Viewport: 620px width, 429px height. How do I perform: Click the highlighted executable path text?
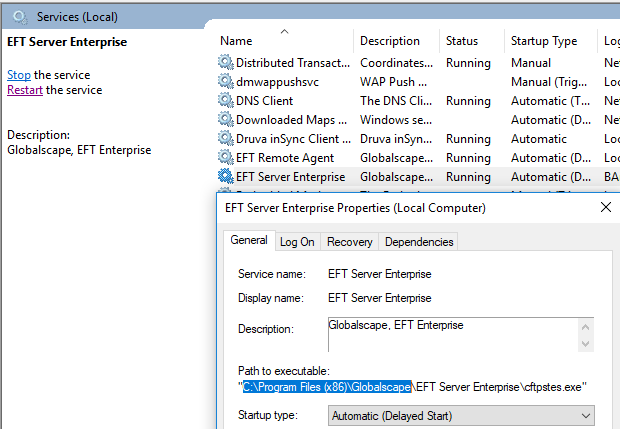point(327,387)
